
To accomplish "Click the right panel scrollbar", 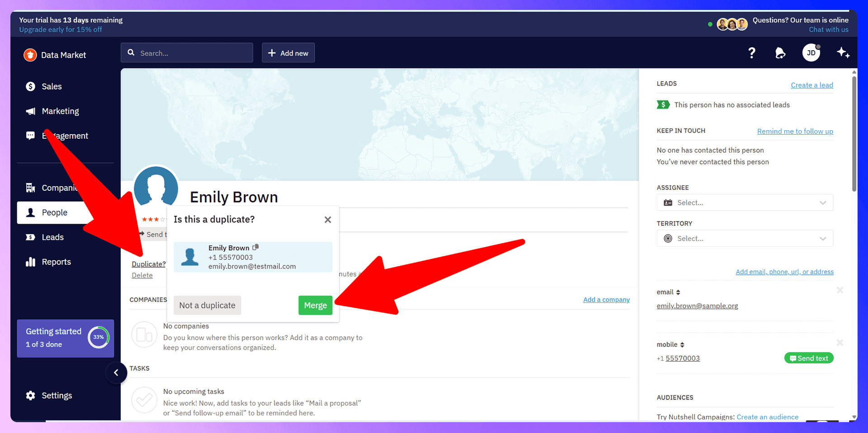I will (854, 133).
